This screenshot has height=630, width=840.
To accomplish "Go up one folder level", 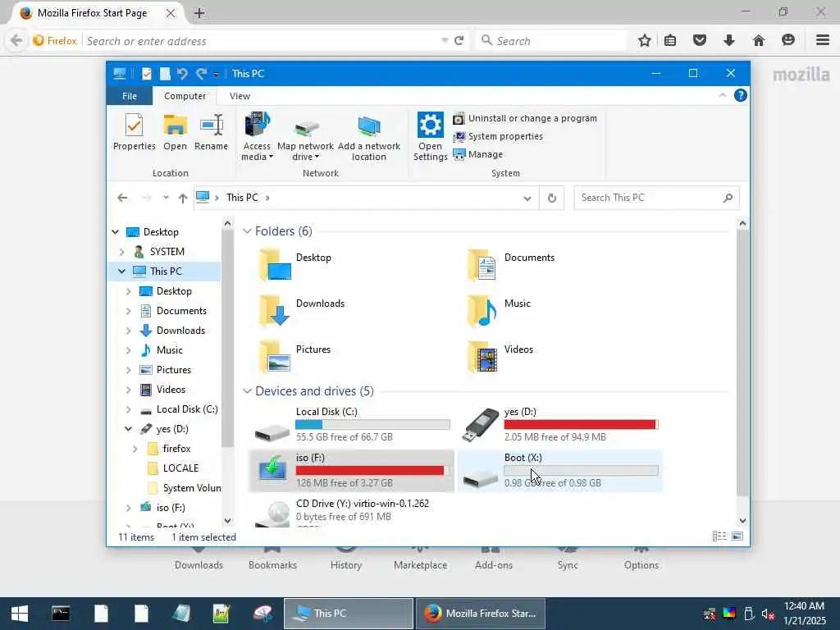I will click(183, 199).
